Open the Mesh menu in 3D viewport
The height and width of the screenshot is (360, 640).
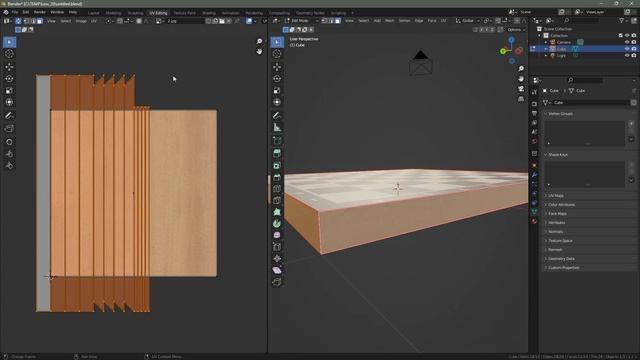[x=390, y=20]
